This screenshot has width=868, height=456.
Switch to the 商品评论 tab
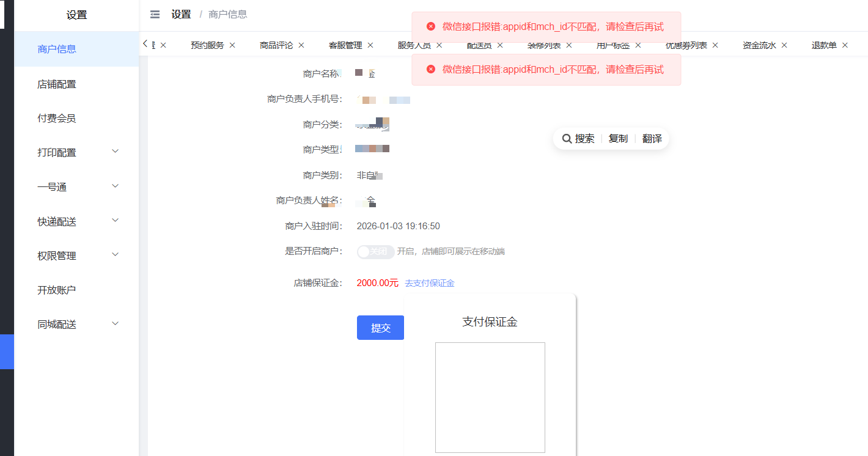click(x=276, y=45)
